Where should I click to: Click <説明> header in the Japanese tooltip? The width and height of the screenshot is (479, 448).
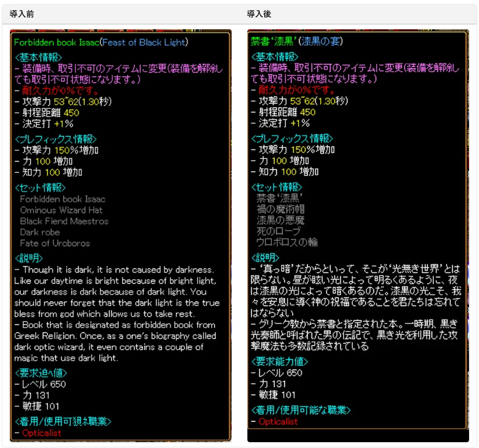(265, 257)
